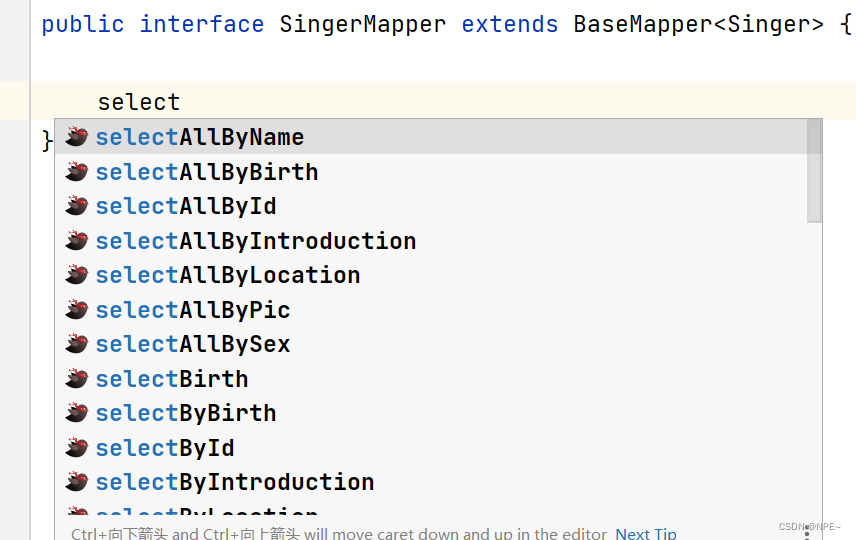The width and height of the screenshot is (856, 540).
Task: Click the SingerMapper interface name in code
Action: tap(362, 24)
